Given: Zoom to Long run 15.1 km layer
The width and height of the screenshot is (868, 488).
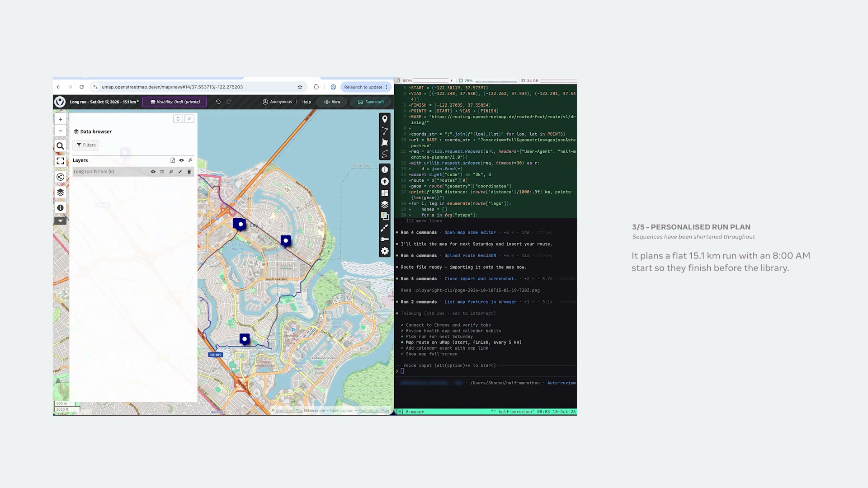Looking at the screenshot, I should (171, 172).
